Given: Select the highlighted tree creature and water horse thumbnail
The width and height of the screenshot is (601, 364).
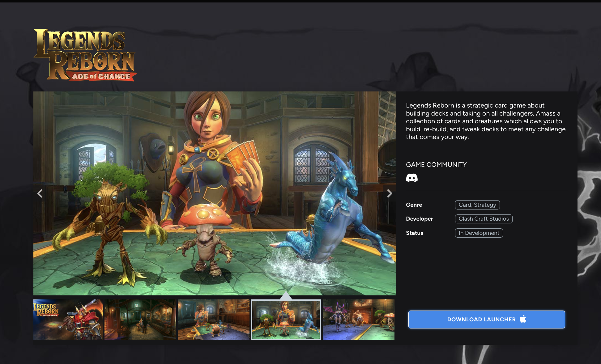Looking at the screenshot, I should (286, 320).
